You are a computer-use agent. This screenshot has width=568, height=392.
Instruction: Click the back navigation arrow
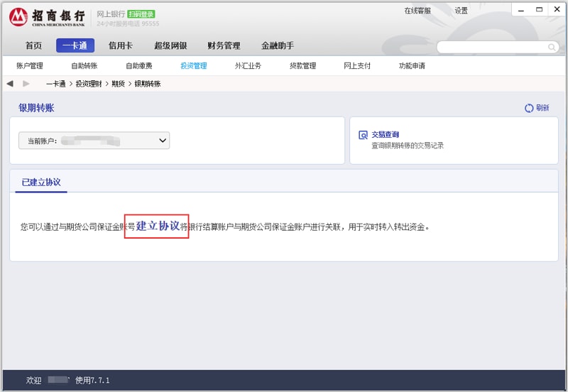pyautogui.click(x=10, y=84)
